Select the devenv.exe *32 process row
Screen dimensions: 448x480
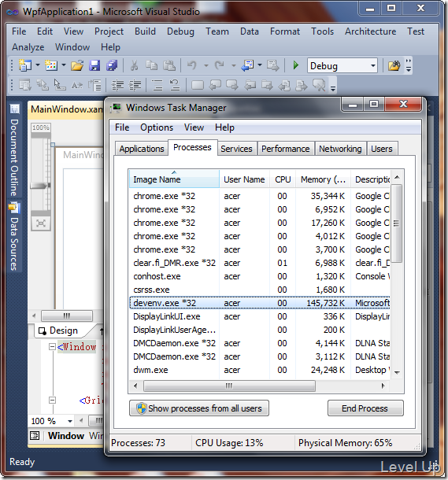pos(259,303)
